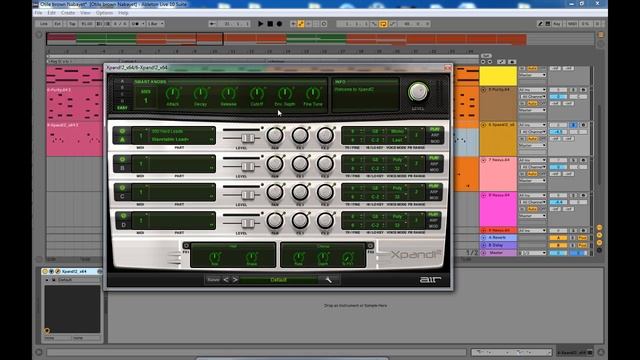Open the part D patch selector
This screenshot has height=360, width=640.
(182, 220)
